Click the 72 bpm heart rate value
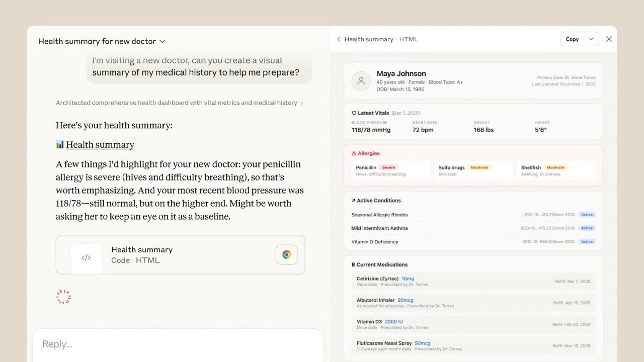This screenshot has width=644, height=362. point(423,130)
